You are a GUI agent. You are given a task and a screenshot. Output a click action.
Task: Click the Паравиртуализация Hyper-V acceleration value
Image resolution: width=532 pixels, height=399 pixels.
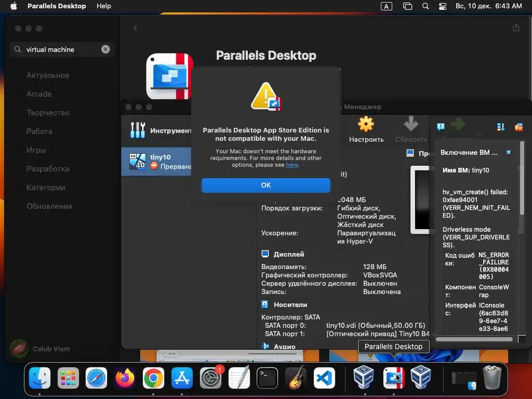[x=366, y=237]
